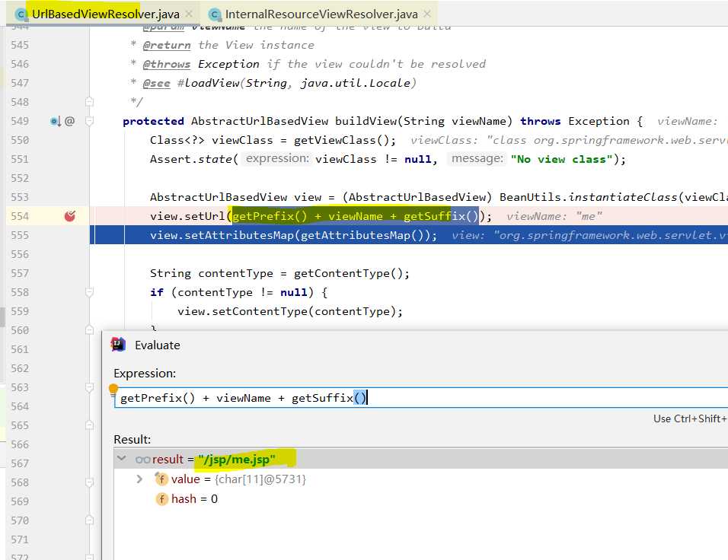Image resolution: width=728 pixels, height=560 pixels.
Task: Toggle the fold marker at line 563
Action: [90, 387]
